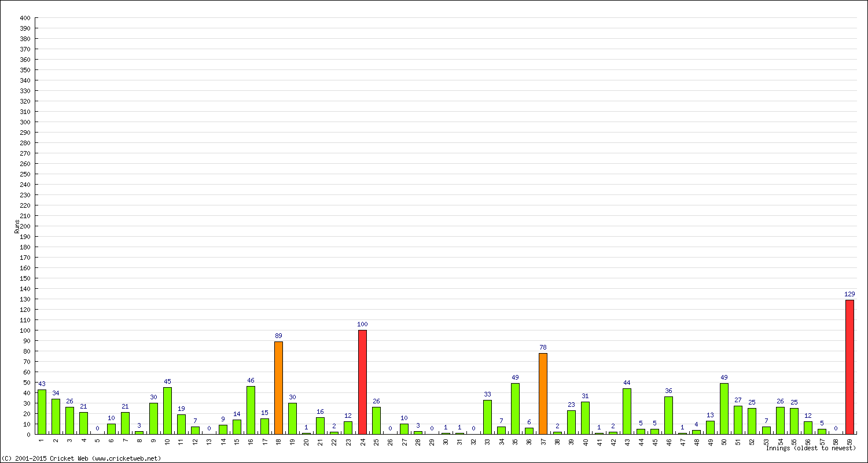
Task: Click the green 46-run bar at innings 16
Action: click(251, 410)
